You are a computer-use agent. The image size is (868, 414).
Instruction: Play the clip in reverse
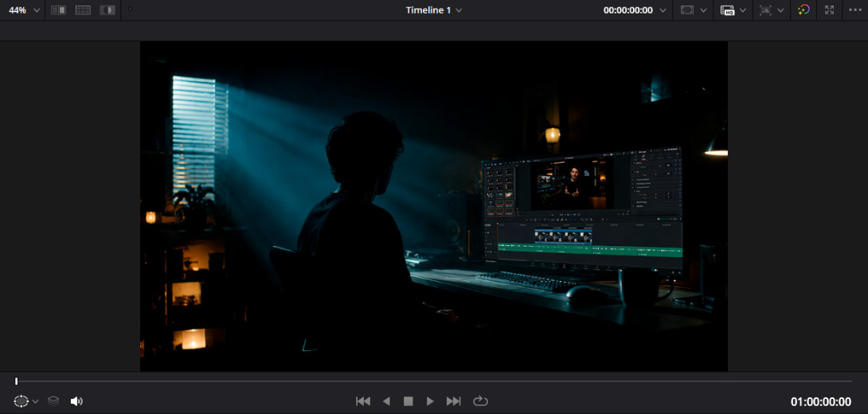tap(386, 401)
